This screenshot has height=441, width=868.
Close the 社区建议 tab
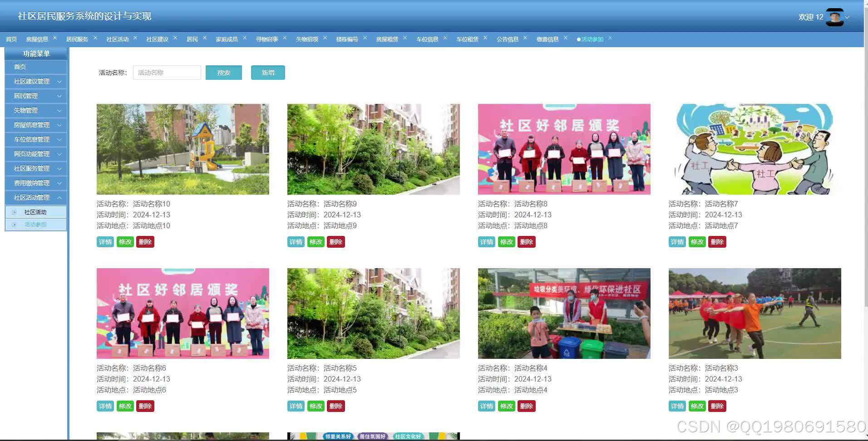175,38
